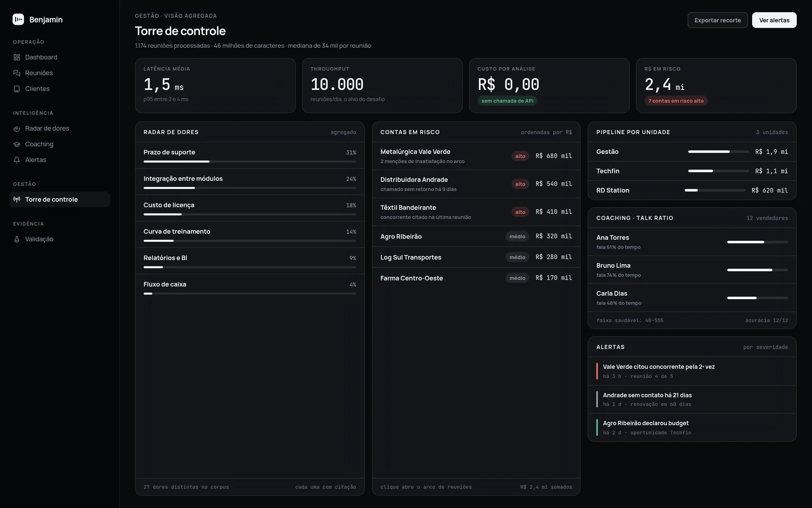Open Distribuidora Andrade account
Viewport: 812px width, 508px height.
pyautogui.click(x=476, y=184)
